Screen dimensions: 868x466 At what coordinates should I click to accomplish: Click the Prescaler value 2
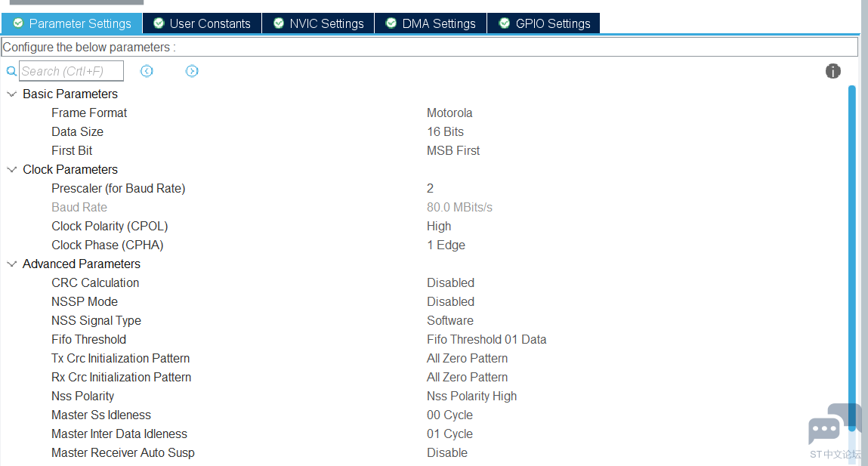[430, 188]
